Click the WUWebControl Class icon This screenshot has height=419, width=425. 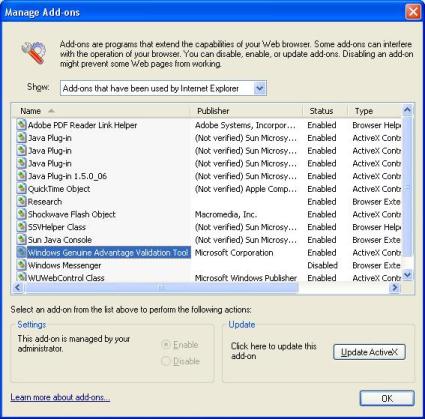point(21,277)
